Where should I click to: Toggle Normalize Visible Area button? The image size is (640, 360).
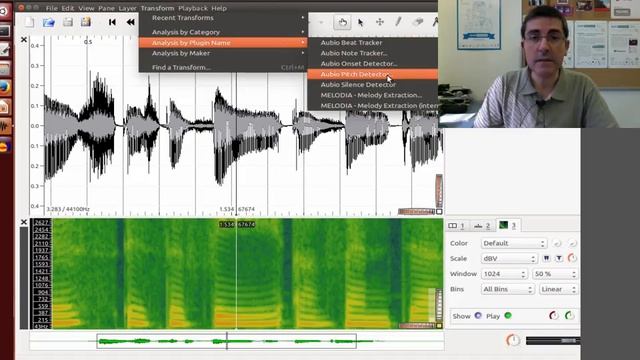tap(559, 258)
